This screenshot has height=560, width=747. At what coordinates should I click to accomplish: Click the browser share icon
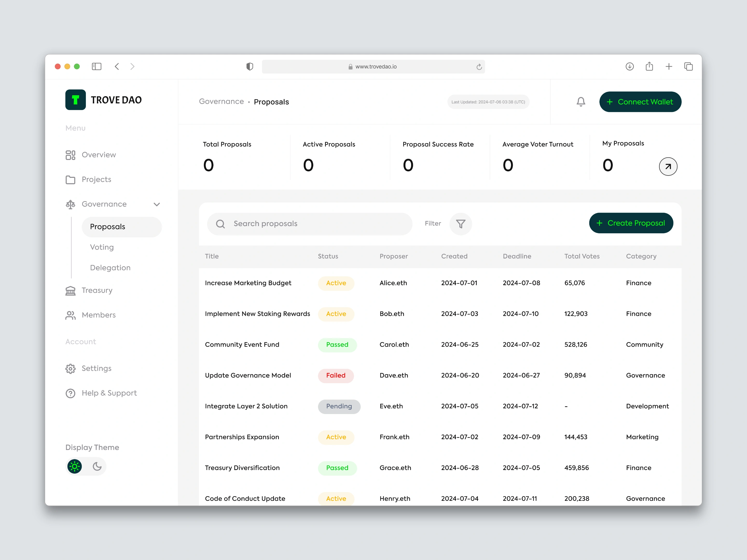[649, 66]
